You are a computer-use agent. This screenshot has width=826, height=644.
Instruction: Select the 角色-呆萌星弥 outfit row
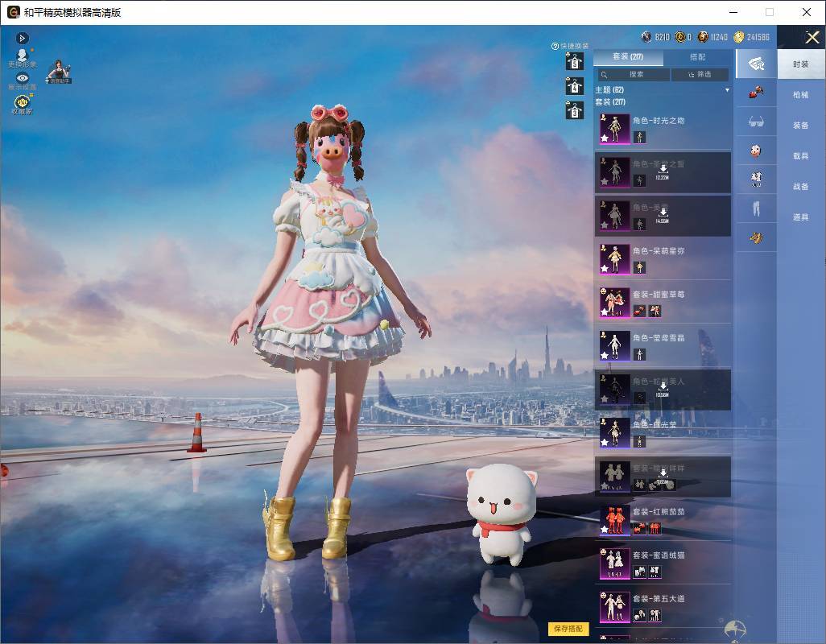point(663,259)
